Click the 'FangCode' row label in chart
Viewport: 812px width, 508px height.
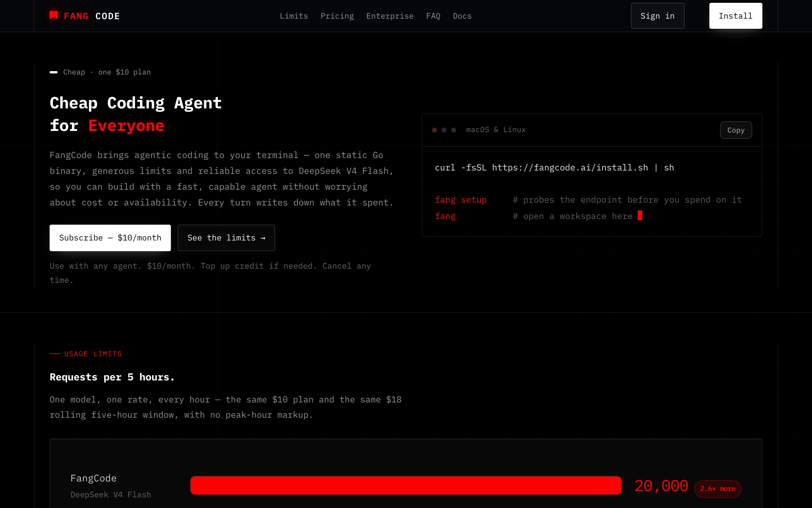point(93,478)
